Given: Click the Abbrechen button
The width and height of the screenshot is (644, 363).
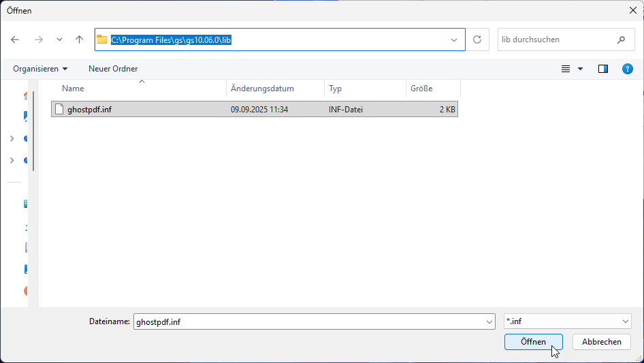Looking at the screenshot, I should tap(602, 342).
